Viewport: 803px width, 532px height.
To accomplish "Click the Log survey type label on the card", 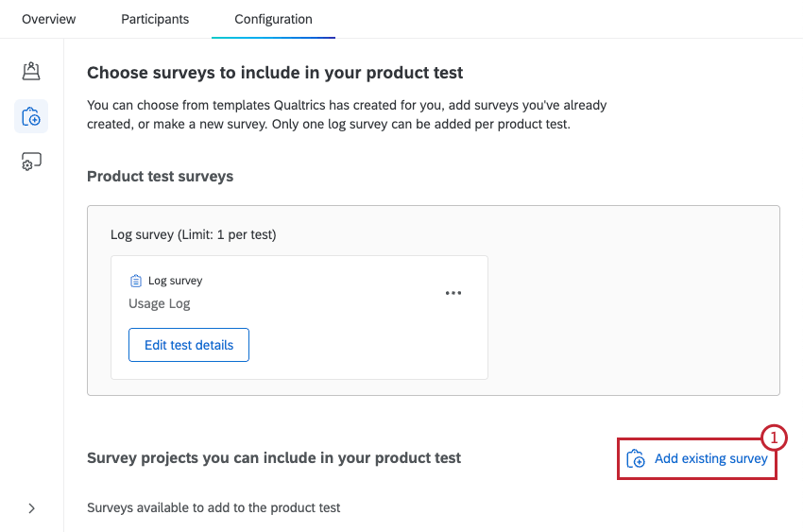I will point(176,281).
